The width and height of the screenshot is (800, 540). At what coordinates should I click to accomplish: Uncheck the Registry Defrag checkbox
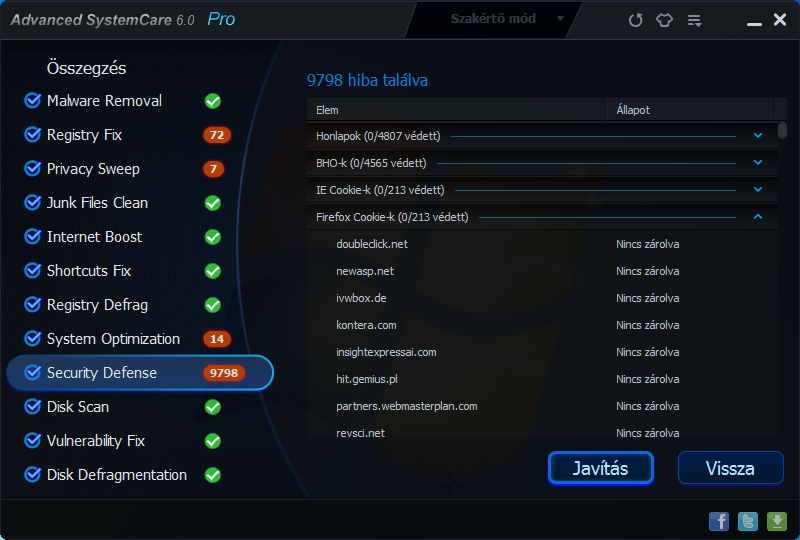33,305
